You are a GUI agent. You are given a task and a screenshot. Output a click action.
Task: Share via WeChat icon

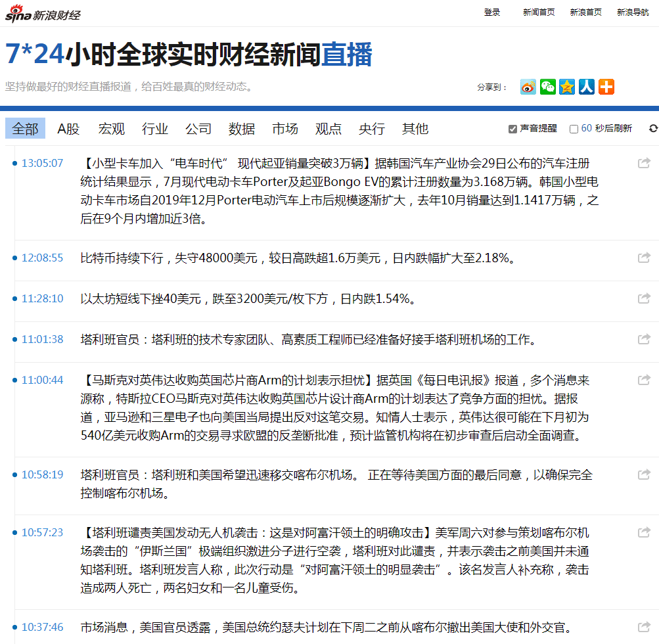(x=547, y=87)
